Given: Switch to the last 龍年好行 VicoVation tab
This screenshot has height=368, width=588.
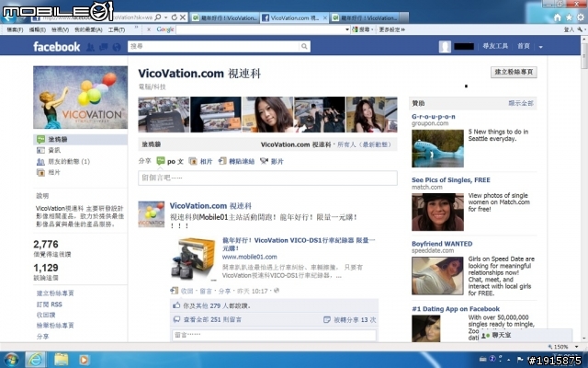Looking at the screenshot, I should pyautogui.click(x=365, y=17).
